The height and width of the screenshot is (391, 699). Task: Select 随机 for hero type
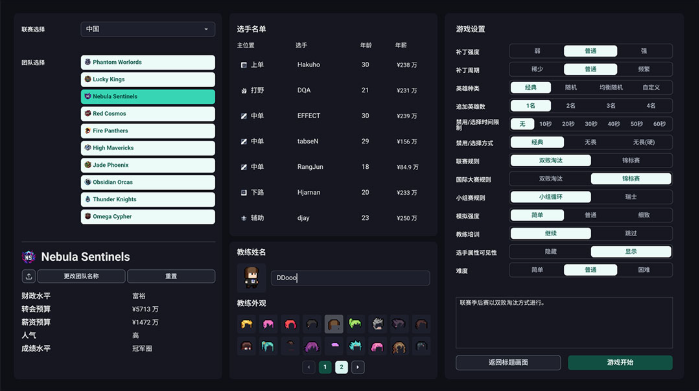(x=571, y=87)
